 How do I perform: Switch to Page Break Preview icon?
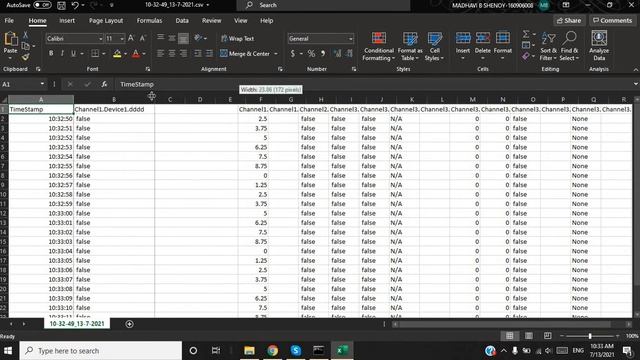547,336
